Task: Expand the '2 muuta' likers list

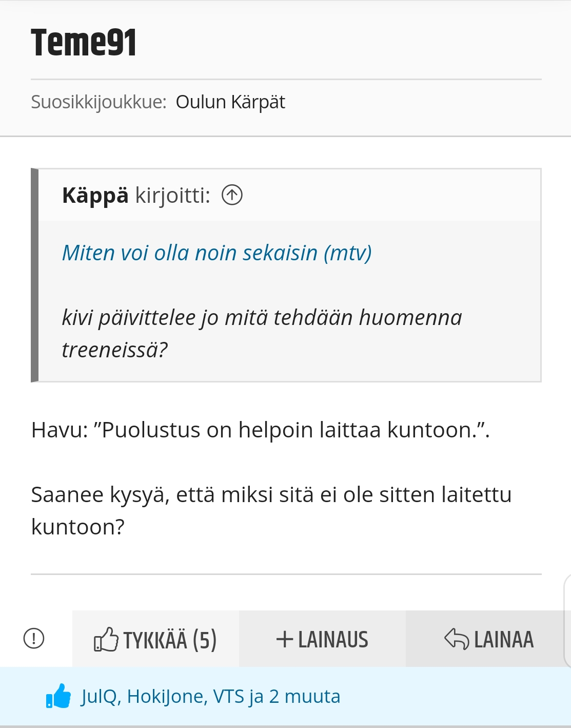Action: (304, 697)
